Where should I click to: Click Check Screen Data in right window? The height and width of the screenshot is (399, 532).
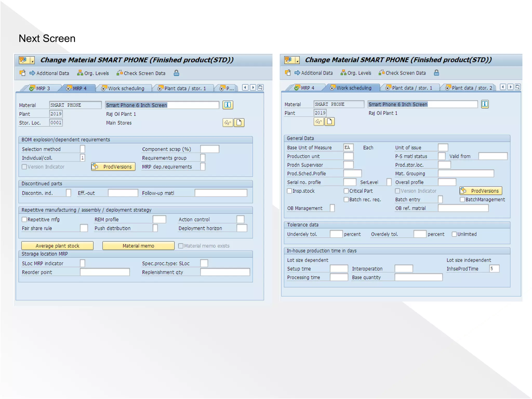point(405,73)
